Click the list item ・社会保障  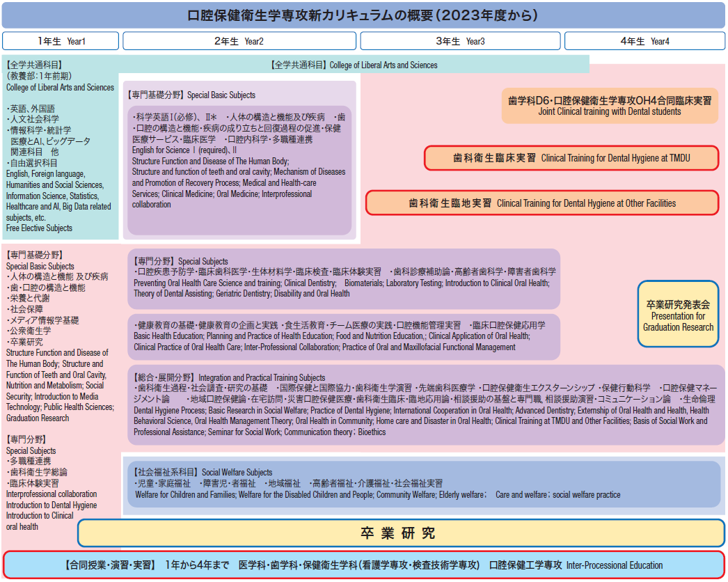point(24,309)
